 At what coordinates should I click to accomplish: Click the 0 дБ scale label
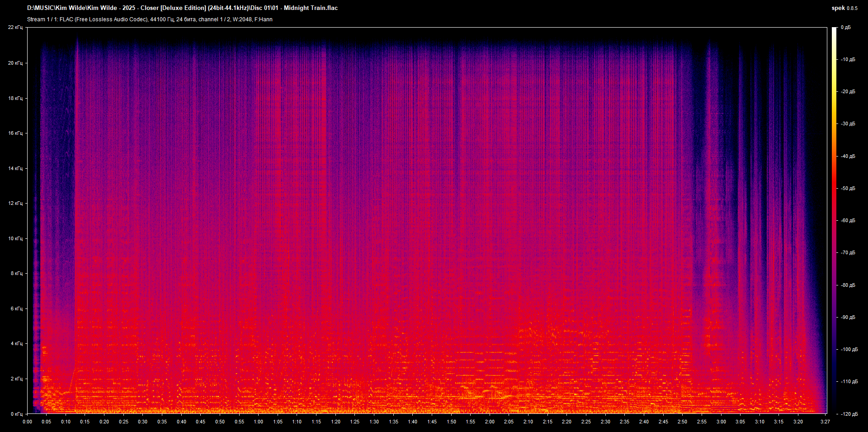845,28
